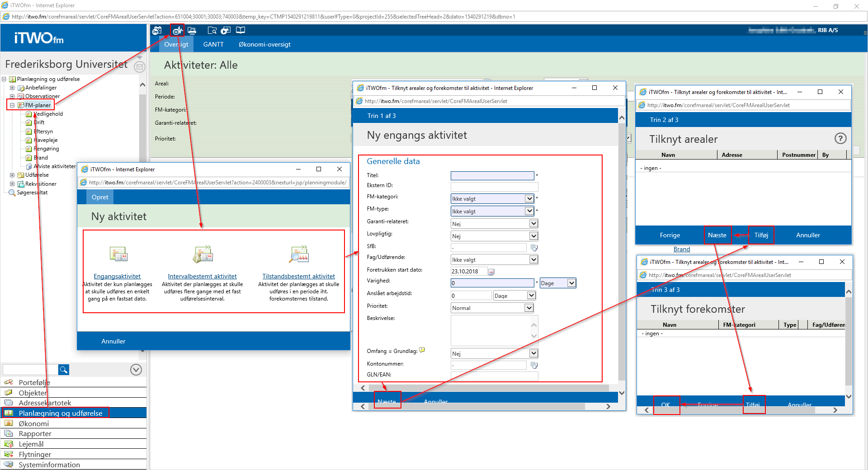Open the Kontonummer lookup icon
The height and width of the screenshot is (470, 868).
(534, 365)
